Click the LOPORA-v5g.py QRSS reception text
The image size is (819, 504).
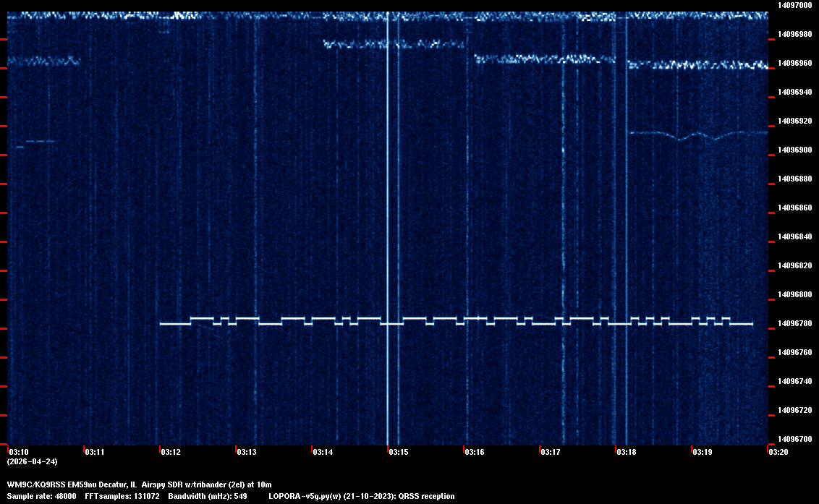[x=361, y=496]
